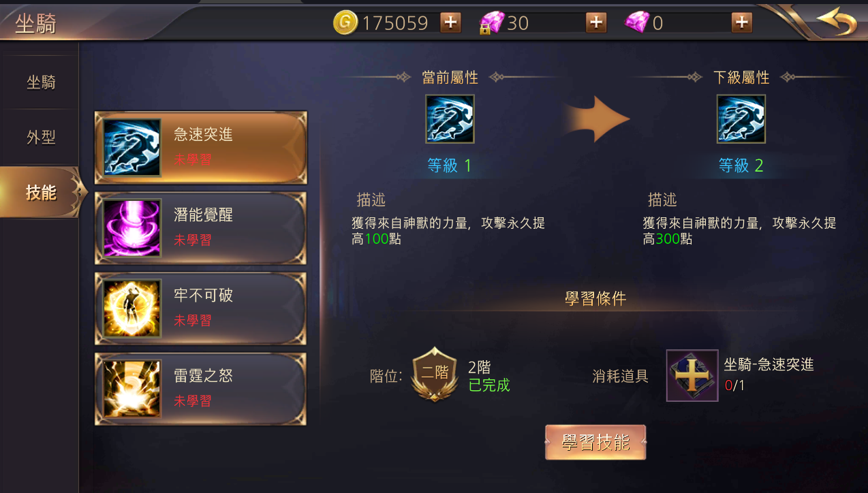The width and height of the screenshot is (868, 493).
Task: Add unlocked gems via plus next to 0
Action: (x=742, y=22)
